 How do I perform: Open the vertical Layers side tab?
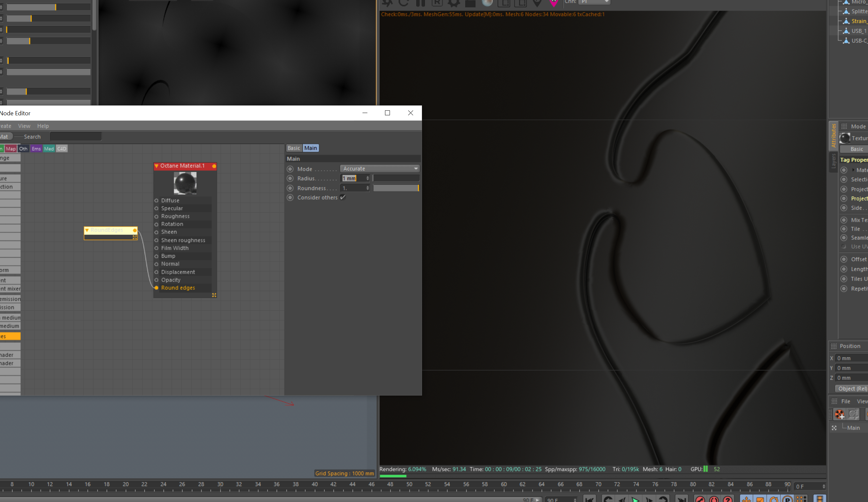pyautogui.click(x=833, y=162)
